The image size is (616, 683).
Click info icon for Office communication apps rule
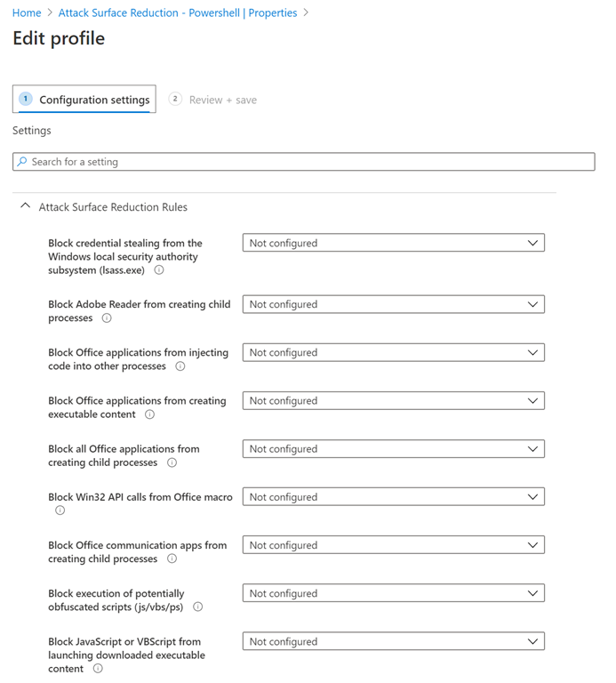click(172, 558)
